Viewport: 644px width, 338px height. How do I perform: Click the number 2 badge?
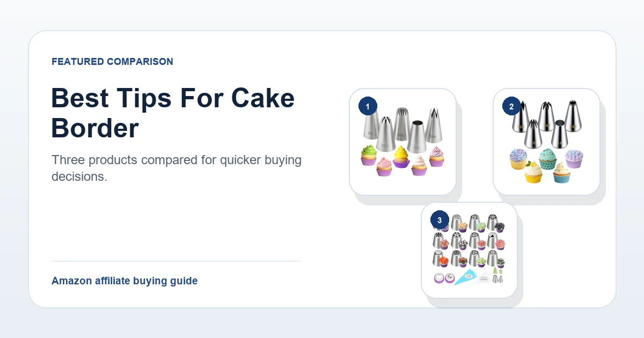[511, 107]
